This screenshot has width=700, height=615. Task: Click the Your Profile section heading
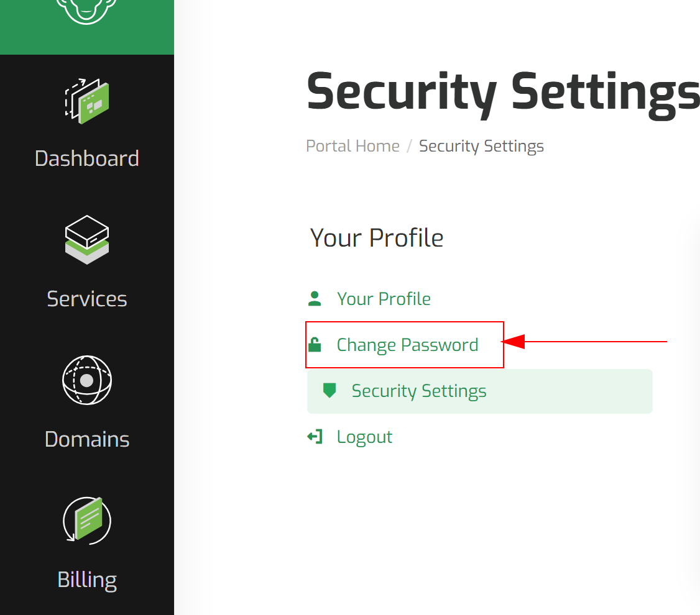pyautogui.click(x=377, y=238)
